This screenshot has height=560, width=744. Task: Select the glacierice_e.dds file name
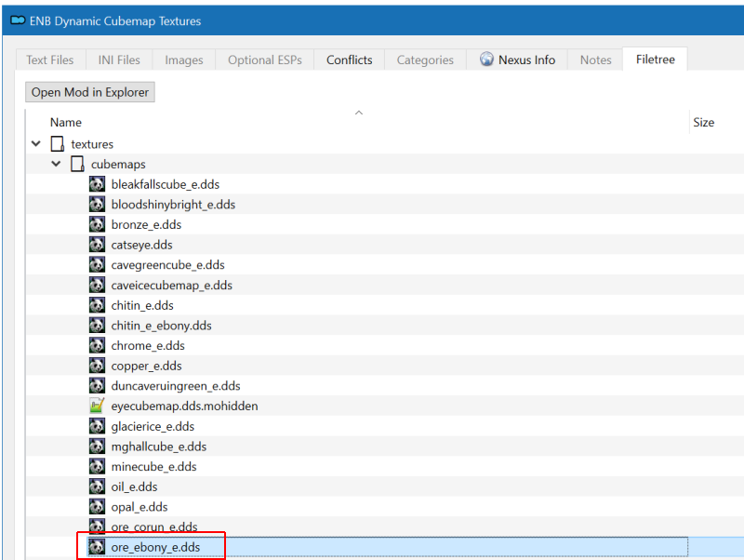153,426
